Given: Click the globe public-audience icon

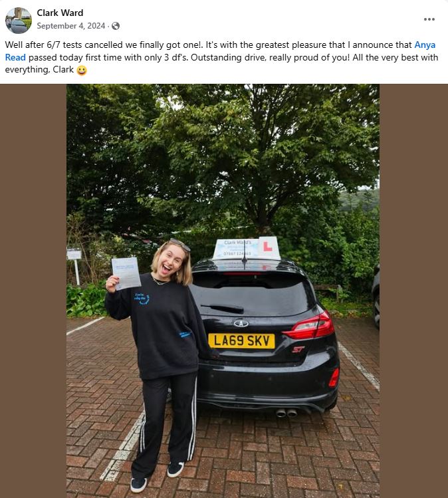Looking at the screenshot, I should (x=116, y=26).
